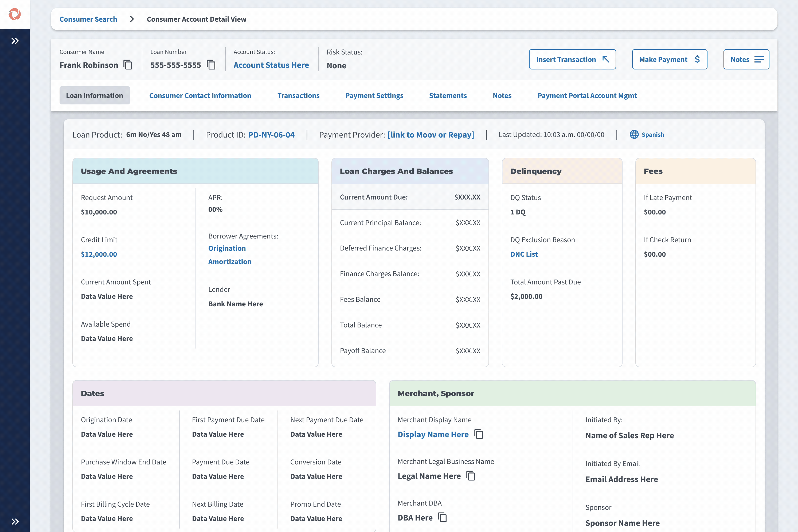798x532 pixels.
Task: Copy the merchant legal business name
Action: (x=471, y=476)
